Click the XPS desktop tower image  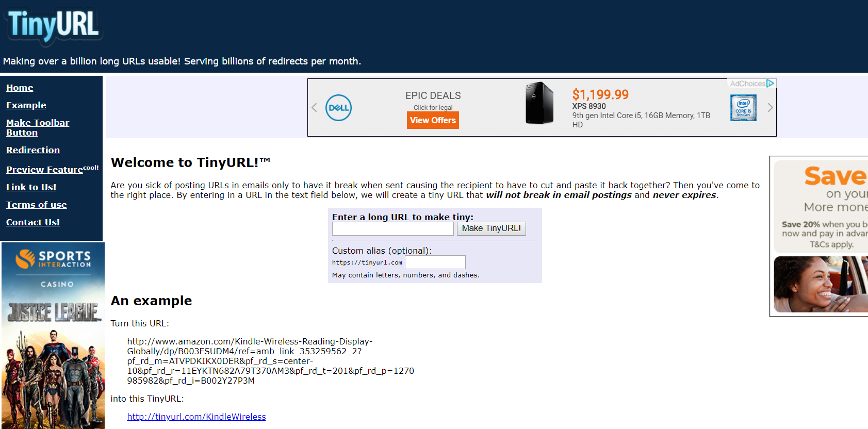point(539,103)
